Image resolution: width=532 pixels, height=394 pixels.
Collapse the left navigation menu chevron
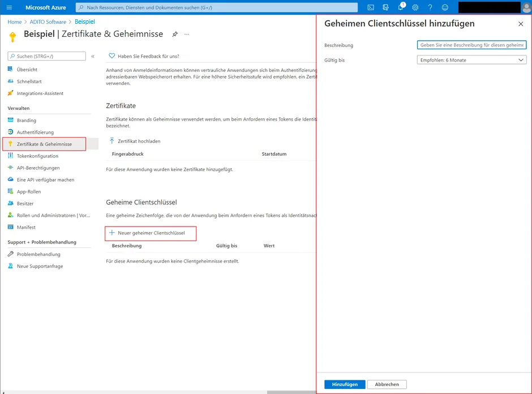(x=93, y=57)
